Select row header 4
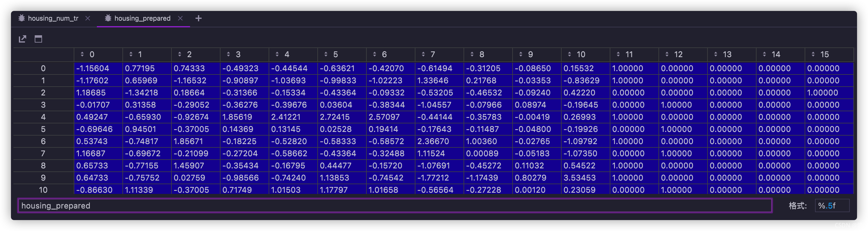This screenshot has width=868, height=231. pos(44,117)
